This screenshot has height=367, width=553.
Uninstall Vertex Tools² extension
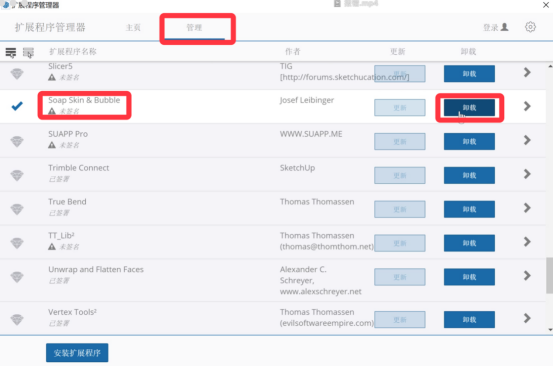tap(469, 319)
